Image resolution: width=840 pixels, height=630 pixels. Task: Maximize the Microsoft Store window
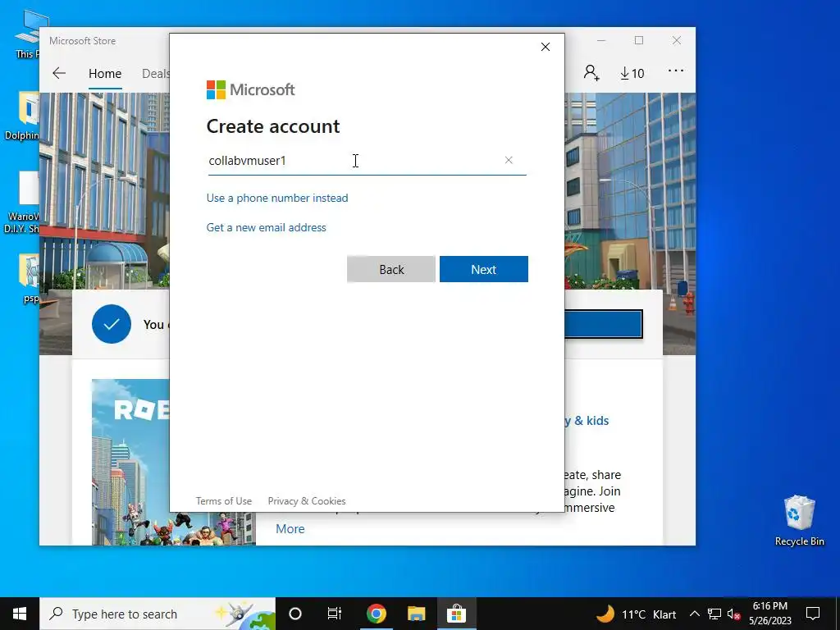pyautogui.click(x=638, y=41)
